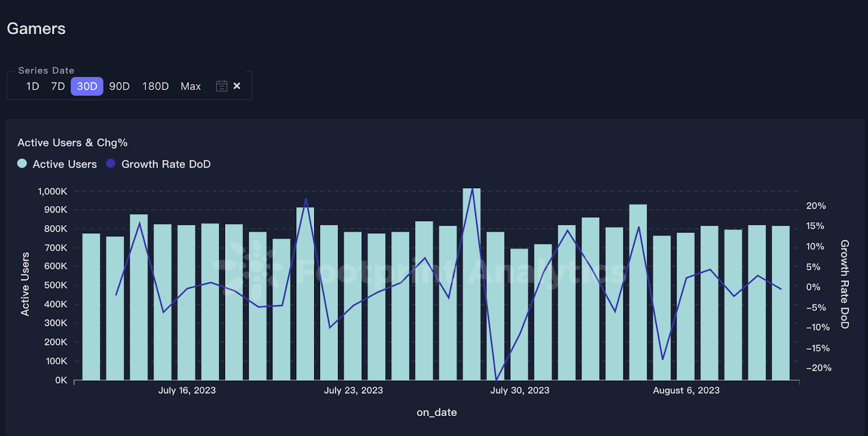868x436 pixels.
Task: Click the −10% right axis label
Action: [818, 328]
